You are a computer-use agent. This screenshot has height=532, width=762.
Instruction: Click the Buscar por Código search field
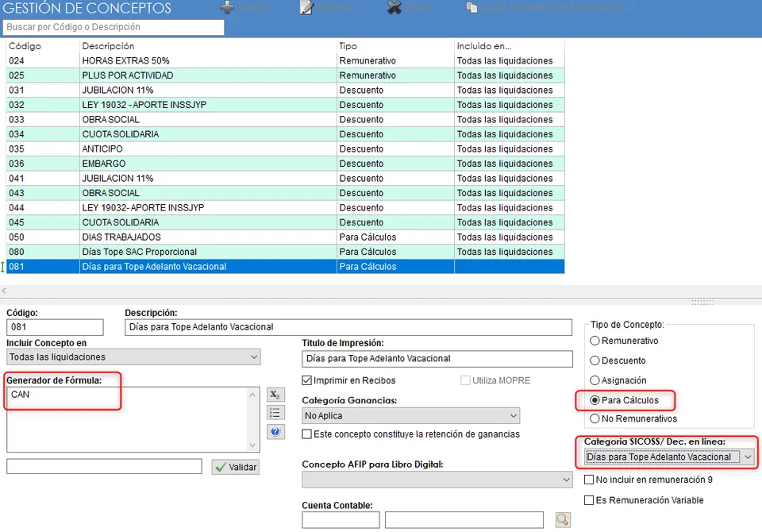click(x=114, y=27)
